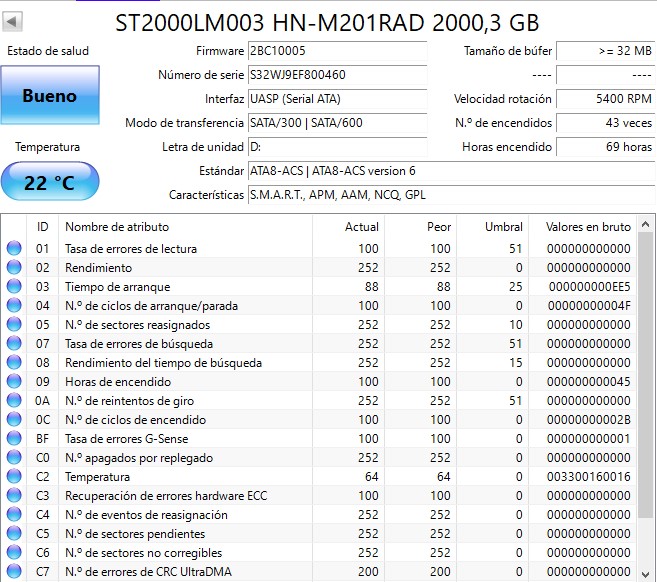Screen dimensions: 657x582
Task: Click the attribute list vertical scrollbar thumb
Action: pos(645,375)
